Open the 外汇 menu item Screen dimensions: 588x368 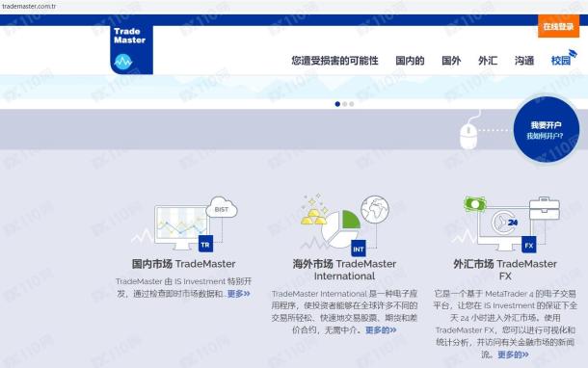(x=488, y=61)
